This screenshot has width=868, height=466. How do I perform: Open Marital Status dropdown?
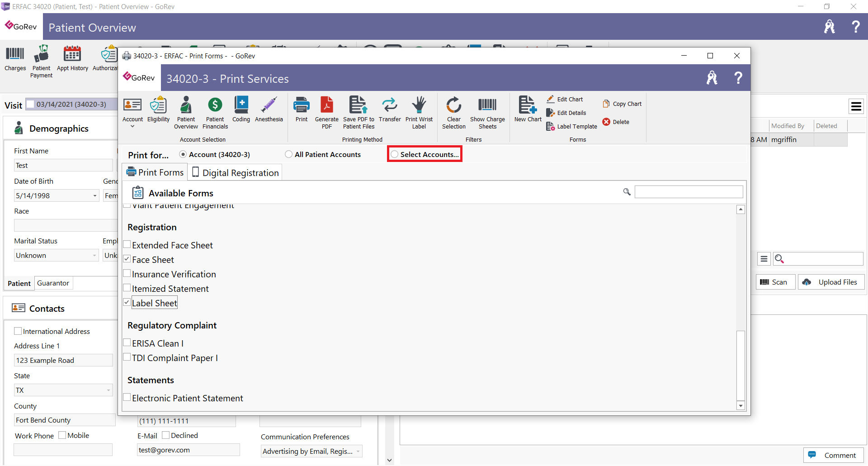[x=94, y=256]
